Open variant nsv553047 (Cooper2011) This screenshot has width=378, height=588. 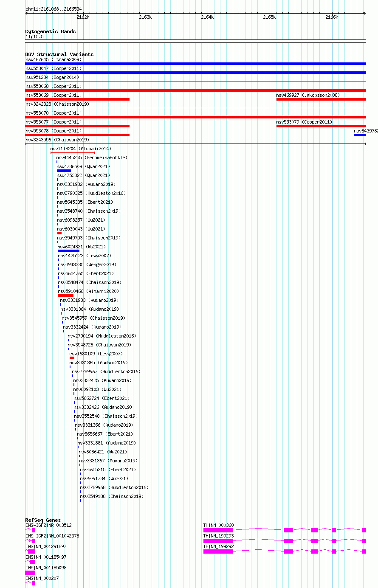[x=195, y=73]
